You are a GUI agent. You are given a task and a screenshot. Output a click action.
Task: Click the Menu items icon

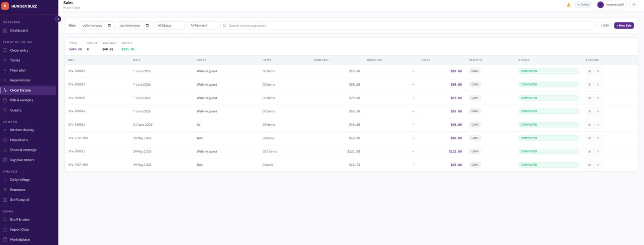pos(5,140)
